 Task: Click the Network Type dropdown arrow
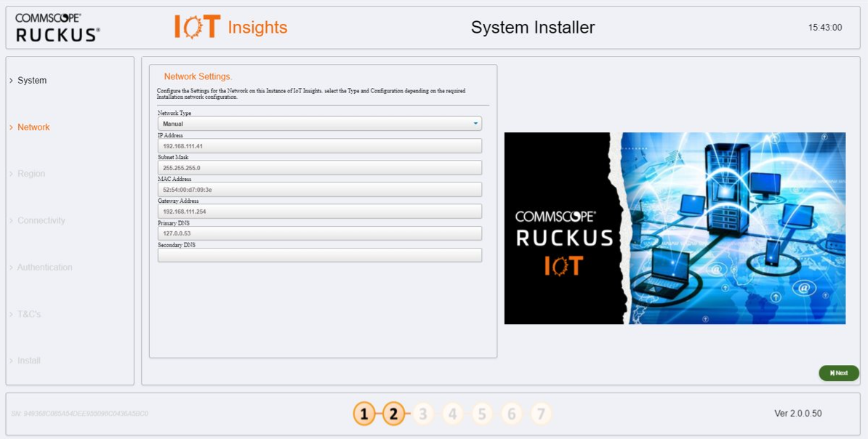pos(475,124)
